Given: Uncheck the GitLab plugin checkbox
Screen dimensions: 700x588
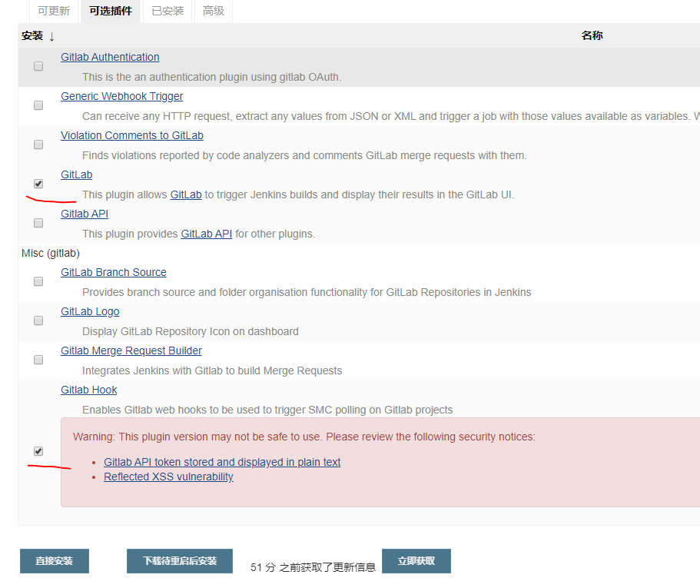Looking at the screenshot, I should point(38,184).
